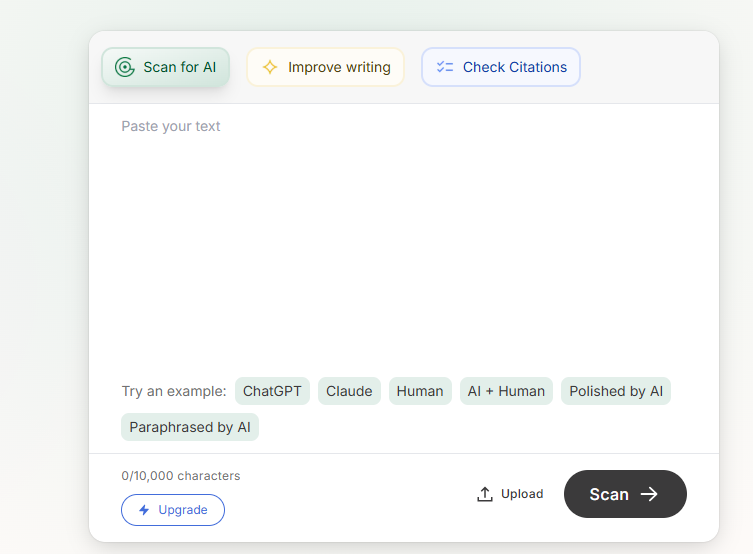753x554 pixels.
Task: Click the checklist icon beside Check Citations
Action: 445,68
